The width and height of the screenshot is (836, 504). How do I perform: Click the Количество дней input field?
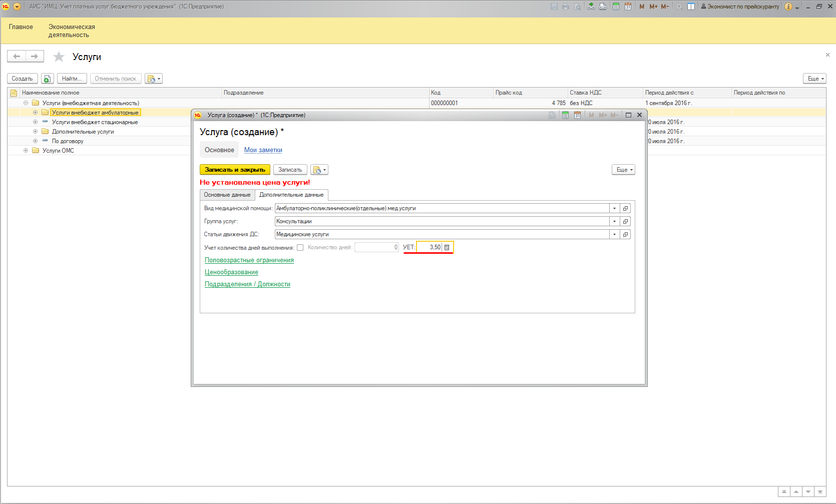pyautogui.click(x=376, y=247)
